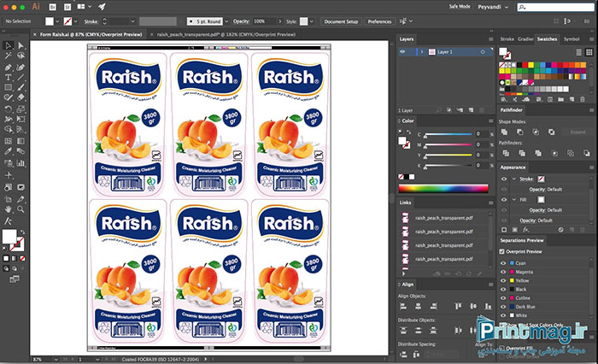The image size is (598, 364).
Task: Select the Pen tool
Action: 8,68
